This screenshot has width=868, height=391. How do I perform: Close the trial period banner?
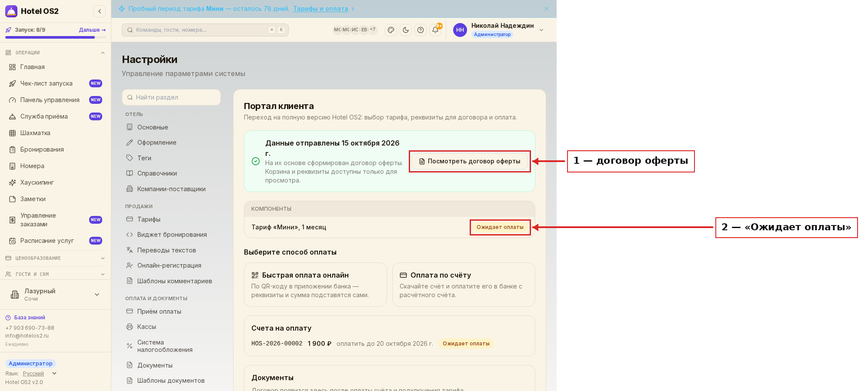[x=547, y=9]
